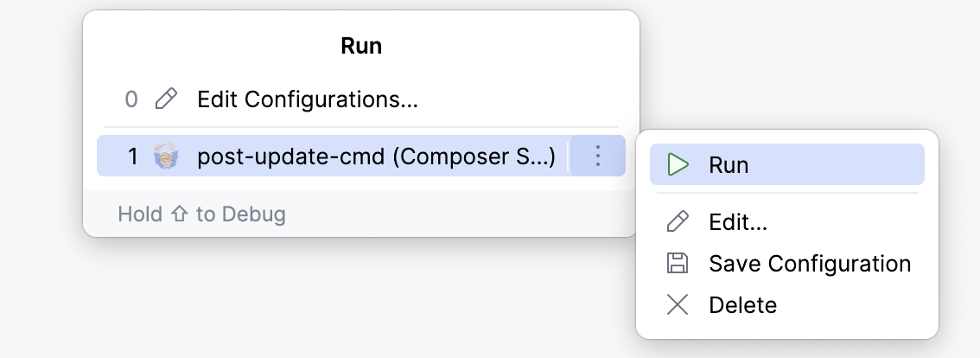
Task: Open the three-dot more actions button
Action: 597,157
